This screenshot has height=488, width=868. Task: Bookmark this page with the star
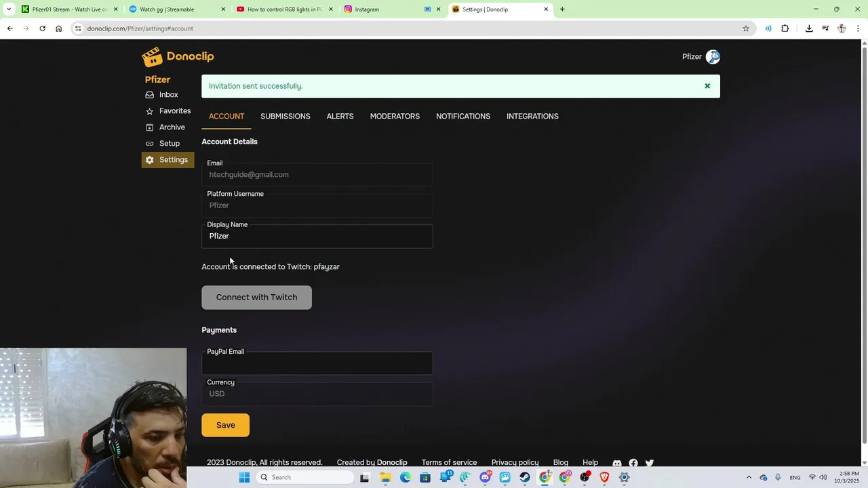746,28
